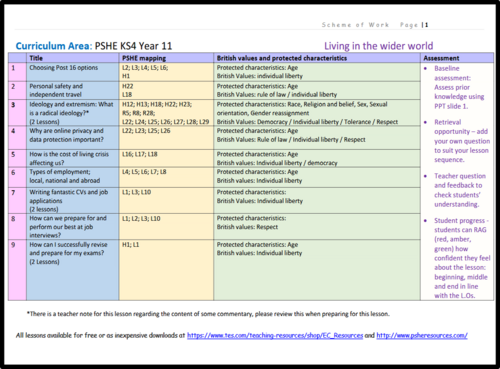Click the 'Types of employment' lesson title
This screenshot has height=369, width=500.
coord(65,176)
